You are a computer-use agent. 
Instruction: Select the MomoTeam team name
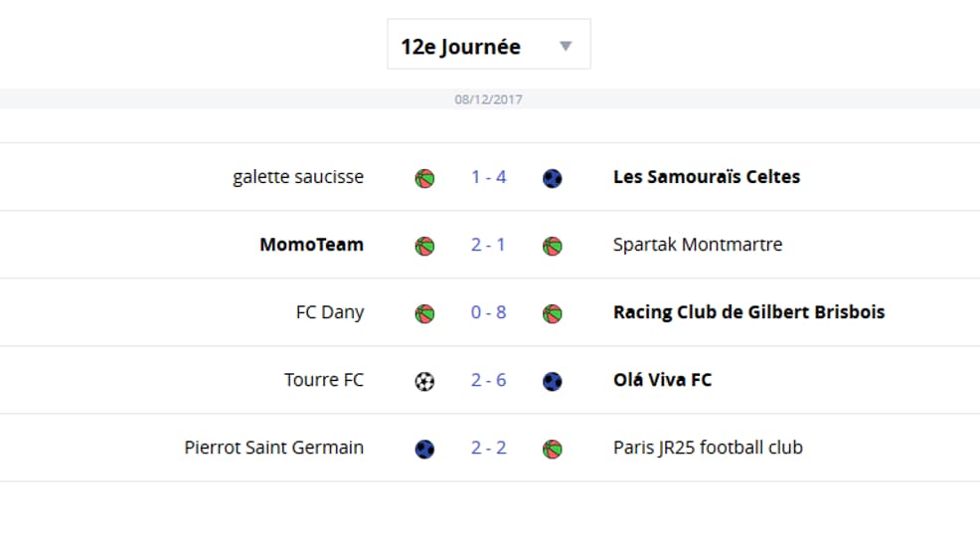coord(311,245)
